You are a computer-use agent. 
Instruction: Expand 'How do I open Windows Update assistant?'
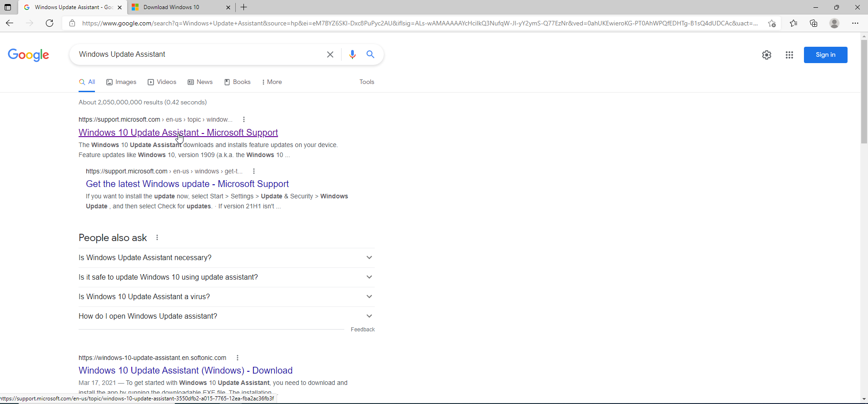click(x=227, y=316)
